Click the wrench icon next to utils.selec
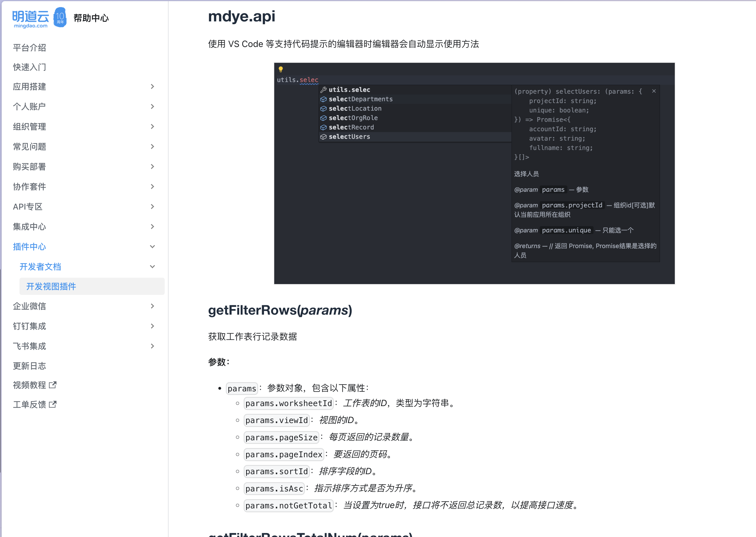Viewport: 756px width, 537px height. 323,89
